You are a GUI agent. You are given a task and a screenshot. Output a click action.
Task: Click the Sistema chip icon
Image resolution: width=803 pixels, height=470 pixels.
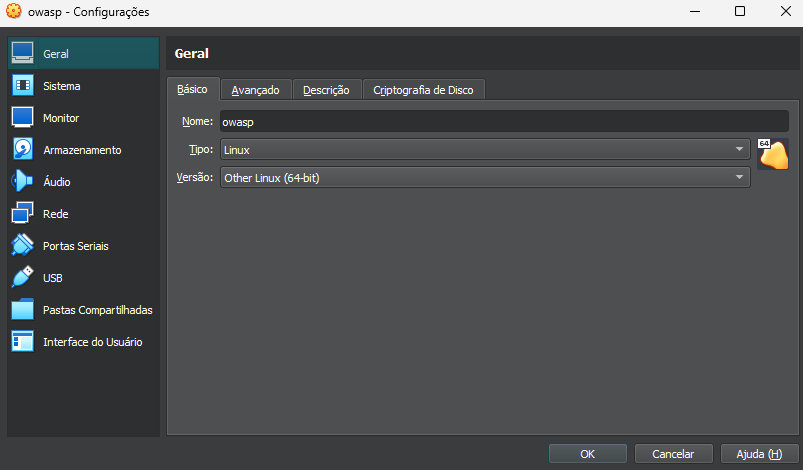23,86
